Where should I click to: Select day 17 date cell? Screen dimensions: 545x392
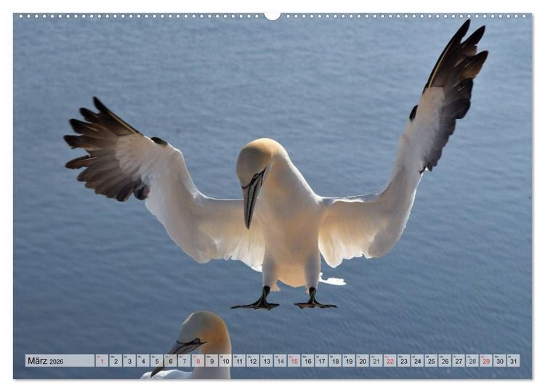[x=321, y=361]
